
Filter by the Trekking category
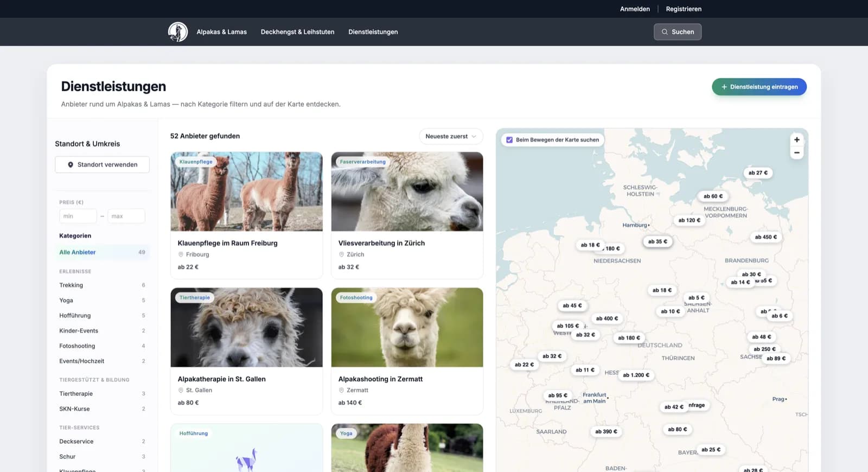102,285
